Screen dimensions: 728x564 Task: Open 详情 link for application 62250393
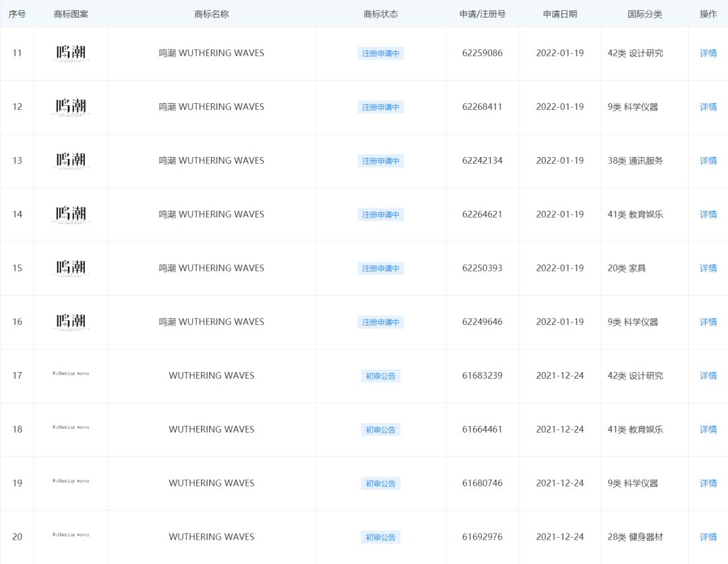tap(708, 268)
